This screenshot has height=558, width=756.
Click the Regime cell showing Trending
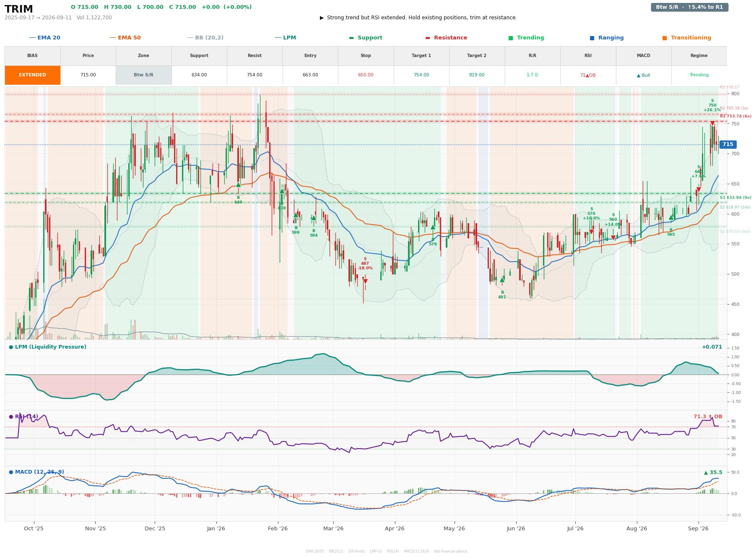point(699,75)
